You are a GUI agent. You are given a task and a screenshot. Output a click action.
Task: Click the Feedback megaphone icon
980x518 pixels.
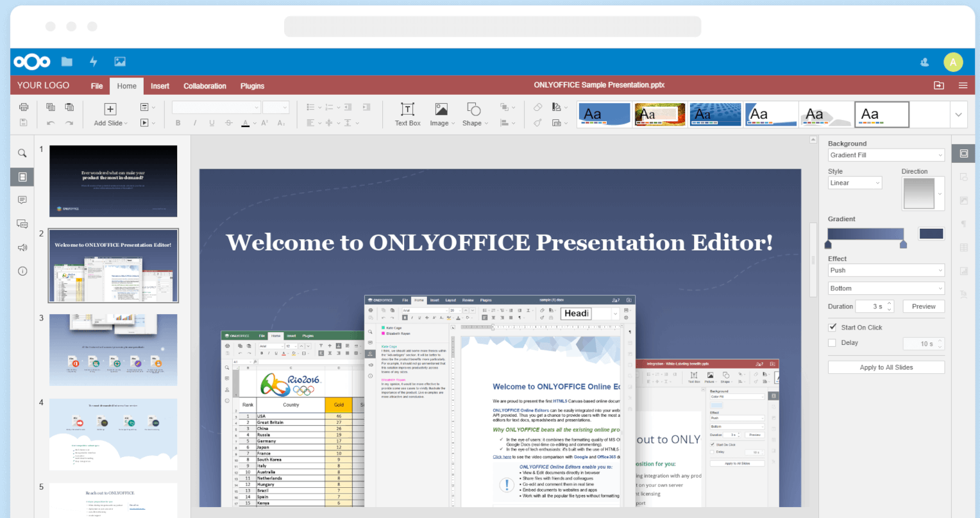click(22, 247)
